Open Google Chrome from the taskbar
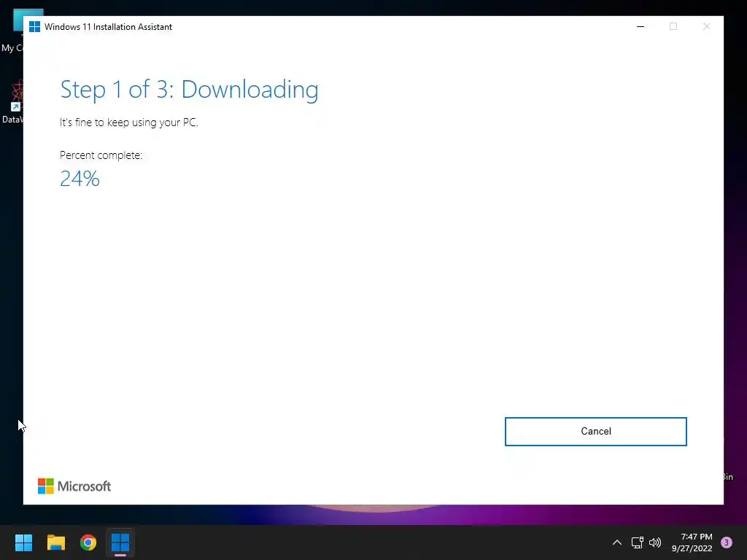747x560 pixels. [88, 542]
